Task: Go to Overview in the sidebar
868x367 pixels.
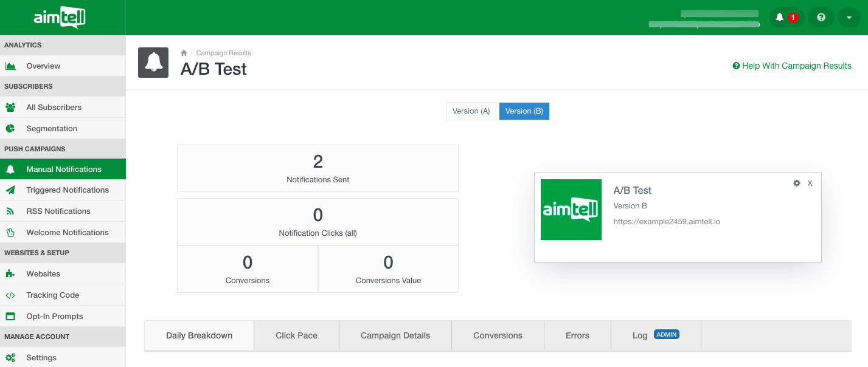Action: [x=43, y=66]
